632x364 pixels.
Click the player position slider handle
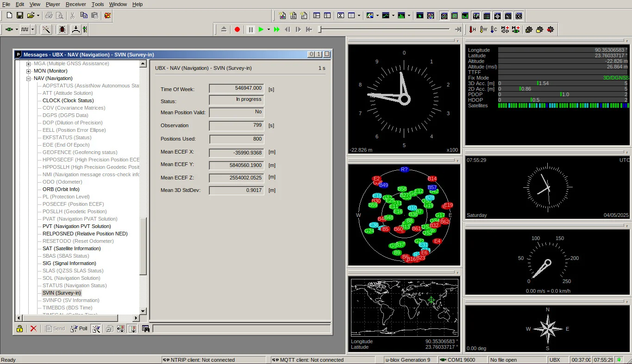[x=319, y=29]
